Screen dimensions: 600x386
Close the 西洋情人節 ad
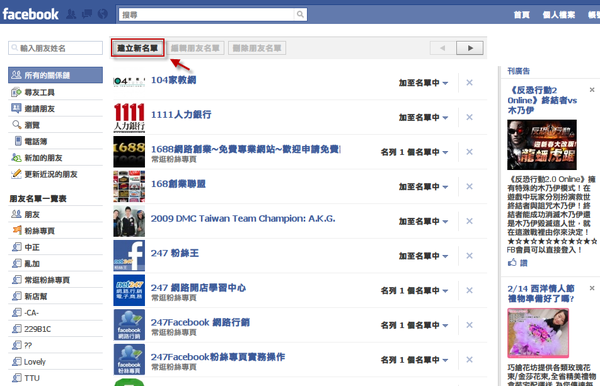tap(592, 288)
